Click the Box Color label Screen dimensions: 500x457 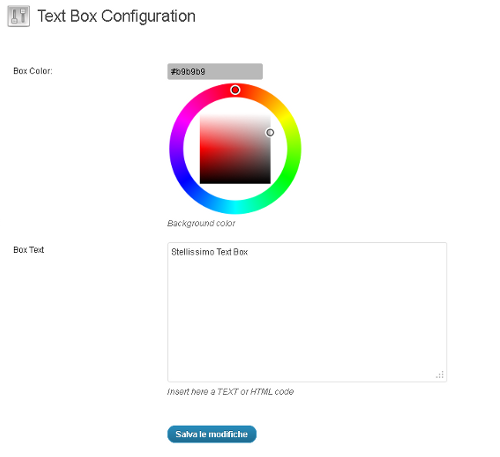click(33, 71)
